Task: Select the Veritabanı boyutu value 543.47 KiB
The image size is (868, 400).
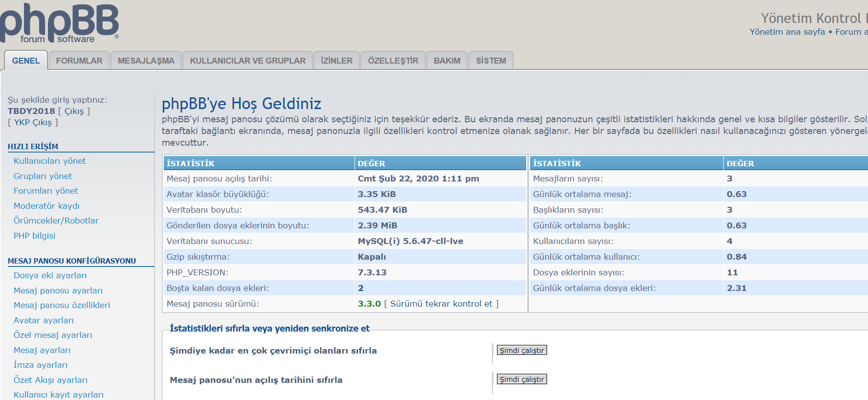Action: tap(382, 210)
